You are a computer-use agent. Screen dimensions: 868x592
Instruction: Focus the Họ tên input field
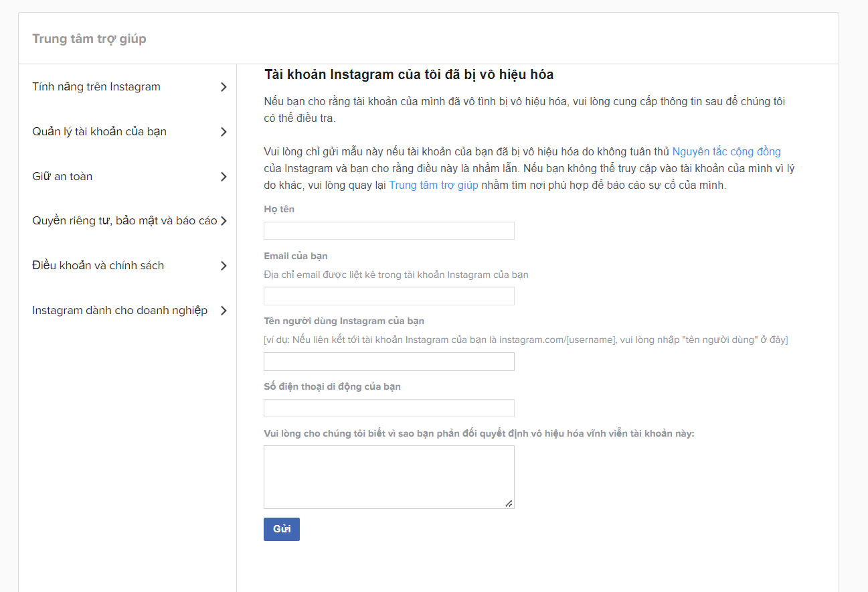[x=389, y=231]
